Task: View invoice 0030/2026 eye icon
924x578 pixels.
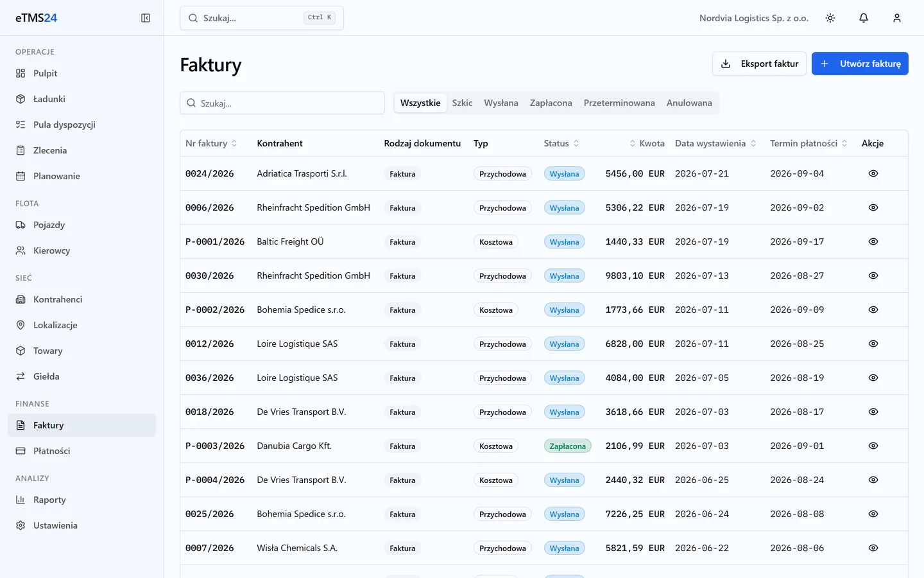Action: click(873, 276)
